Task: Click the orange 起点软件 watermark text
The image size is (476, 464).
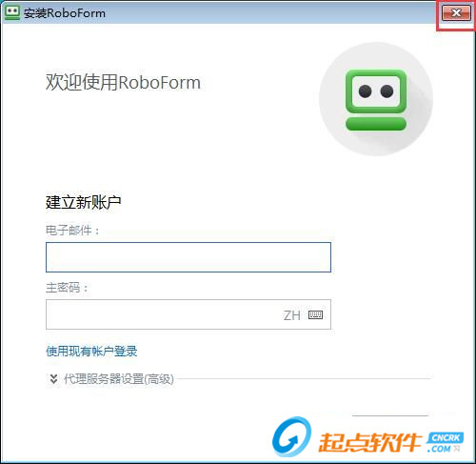Action: (369, 442)
